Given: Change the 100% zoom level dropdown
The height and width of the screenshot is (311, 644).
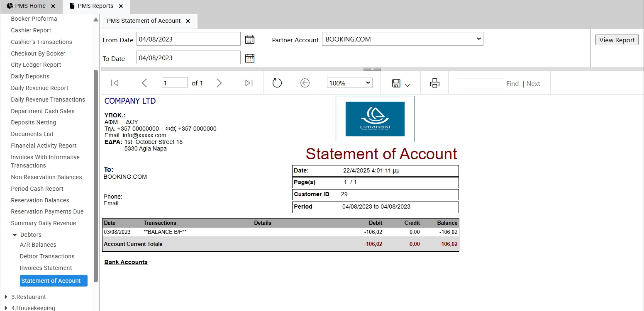Looking at the screenshot, I should pos(350,83).
